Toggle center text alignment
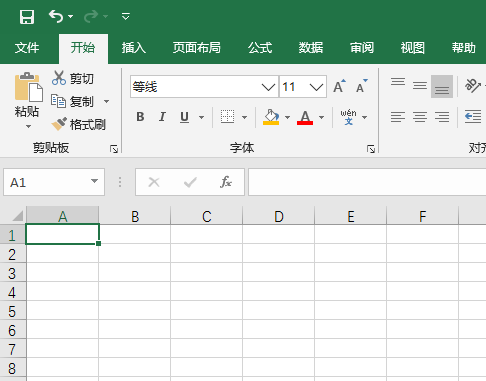The height and width of the screenshot is (381, 486). click(420, 117)
